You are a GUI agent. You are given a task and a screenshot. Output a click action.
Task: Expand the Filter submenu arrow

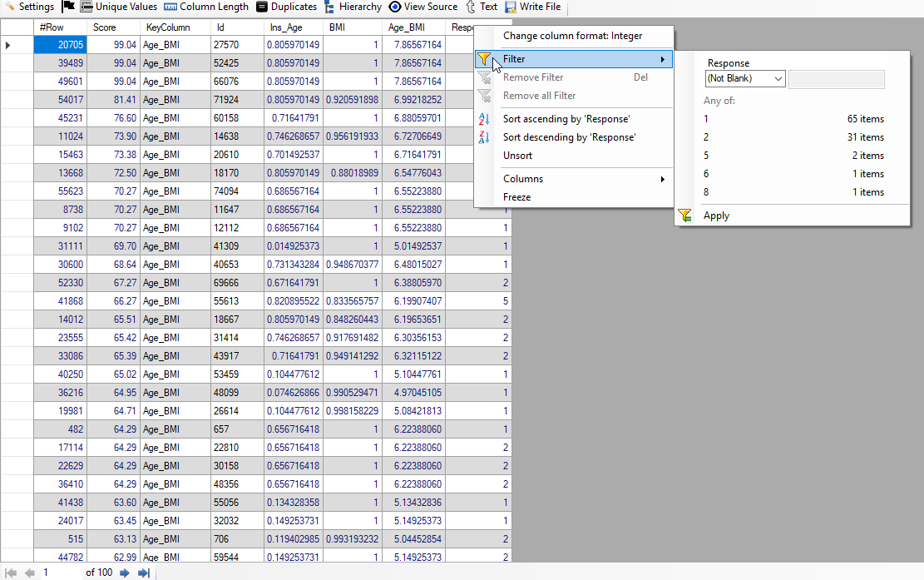(x=663, y=59)
